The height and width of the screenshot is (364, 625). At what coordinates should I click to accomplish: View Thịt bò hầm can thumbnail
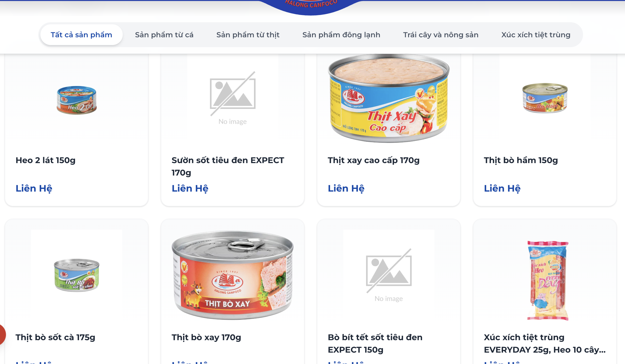click(x=545, y=98)
